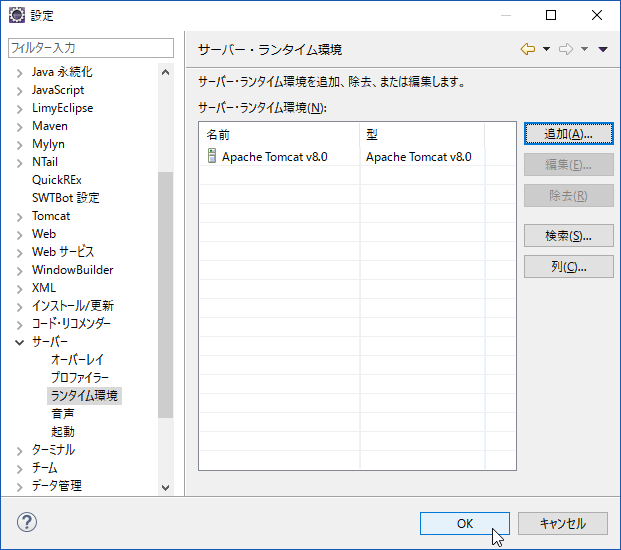This screenshot has height=550, width=621.
Task: Select the 音声 preference page
Action: (63, 413)
